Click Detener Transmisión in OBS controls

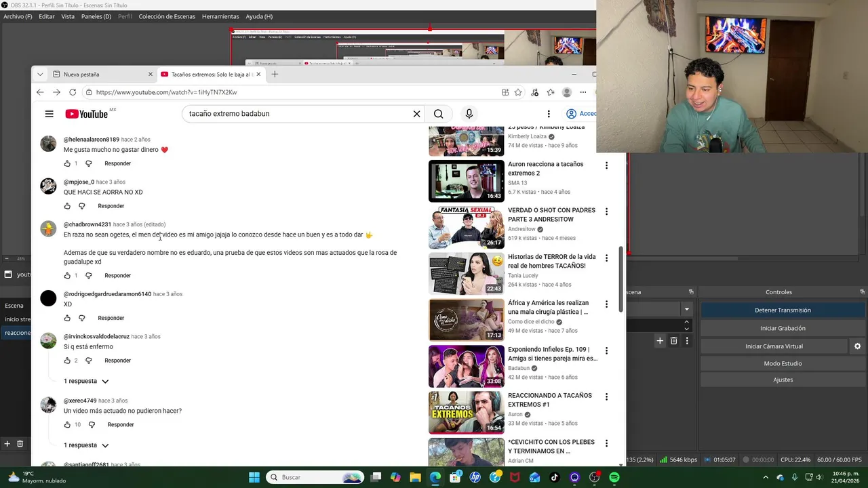(x=783, y=310)
